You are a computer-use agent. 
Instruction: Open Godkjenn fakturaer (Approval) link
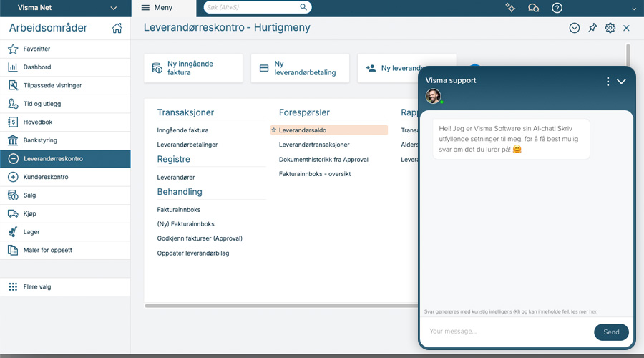pos(200,238)
